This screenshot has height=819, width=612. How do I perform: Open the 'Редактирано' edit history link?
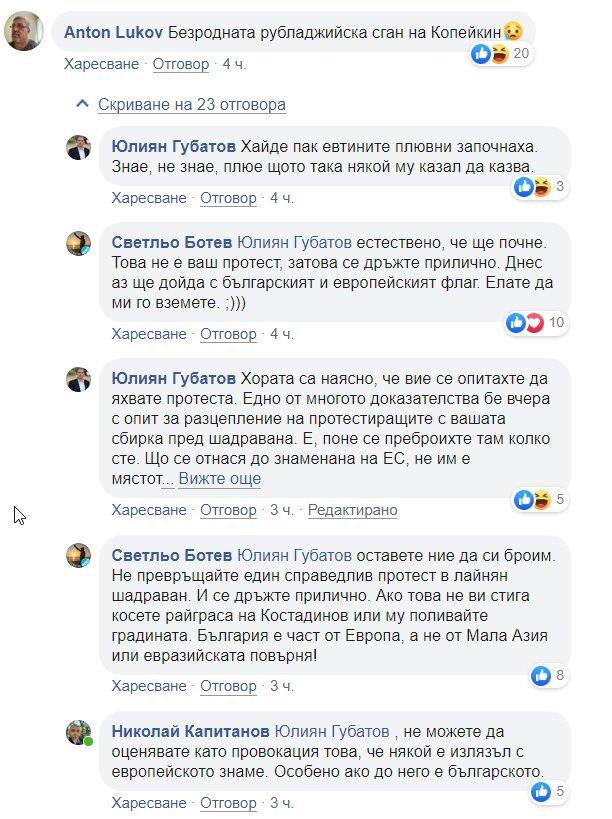352,510
